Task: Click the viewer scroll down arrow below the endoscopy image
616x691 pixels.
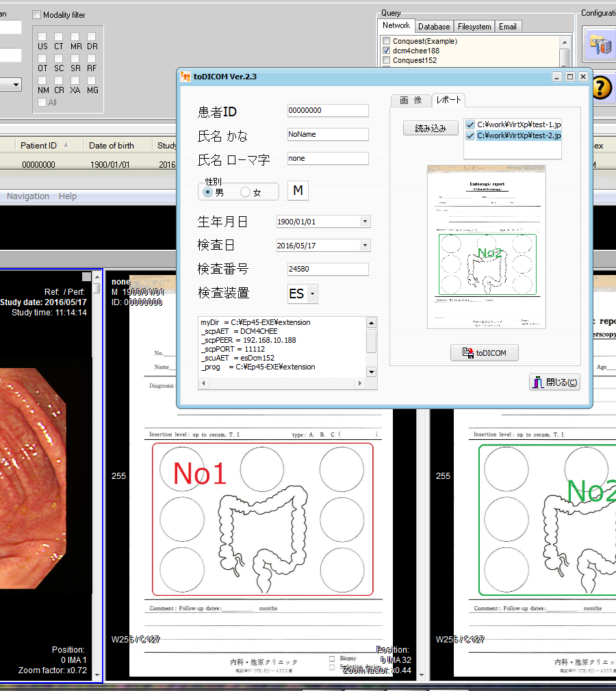Action: point(97,675)
